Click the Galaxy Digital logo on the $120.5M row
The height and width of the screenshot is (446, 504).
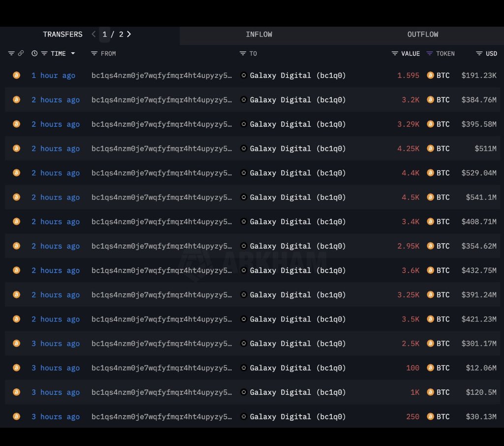244,392
